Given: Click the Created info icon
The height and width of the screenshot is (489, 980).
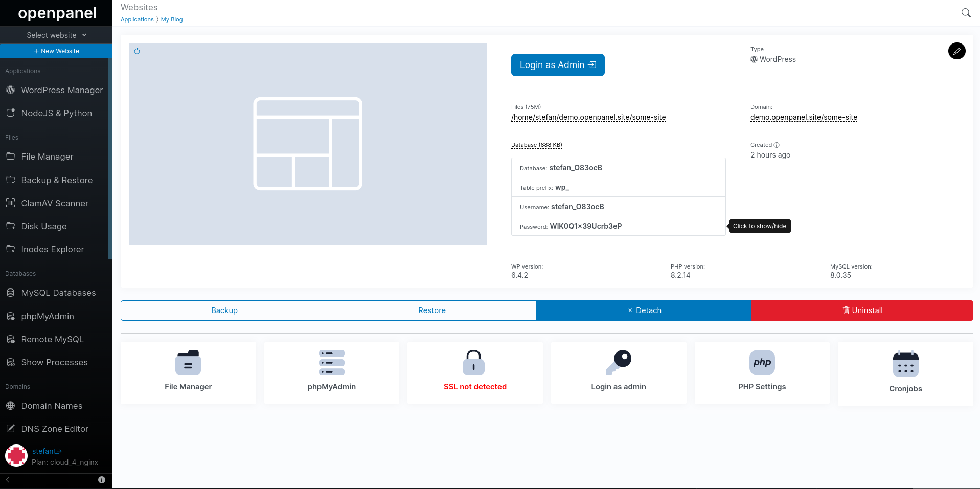Looking at the screenshot, I should (x=777, y=145).
